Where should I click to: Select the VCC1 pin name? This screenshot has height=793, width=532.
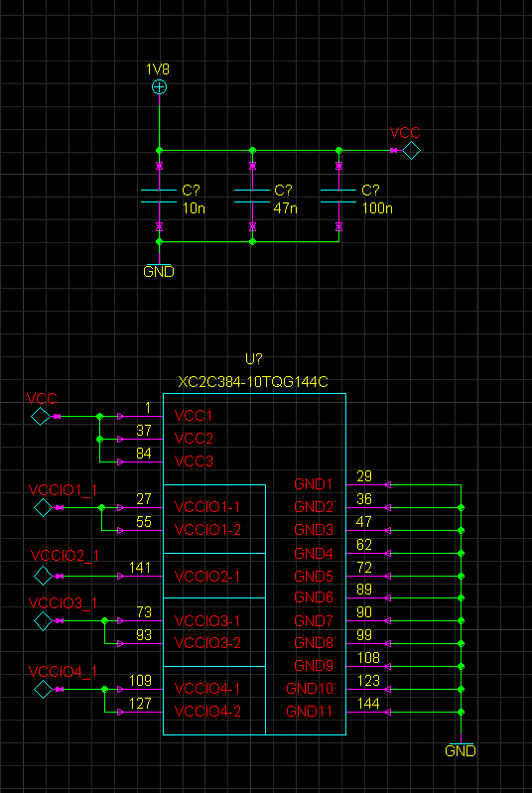(194, 416)
